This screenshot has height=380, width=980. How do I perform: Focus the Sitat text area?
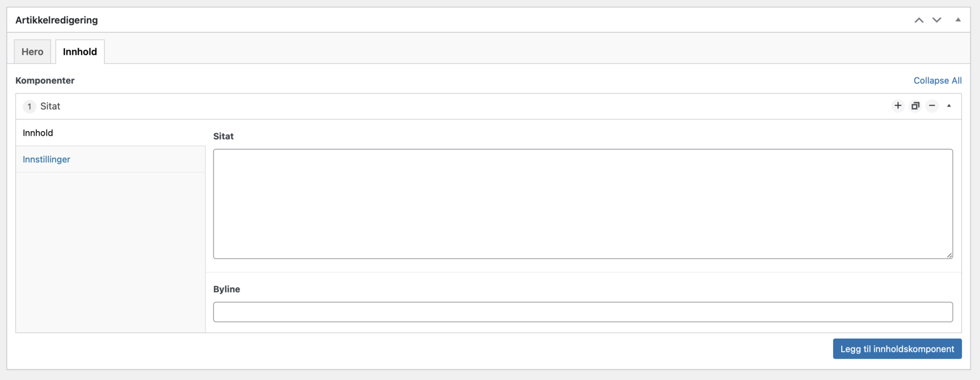582,204
